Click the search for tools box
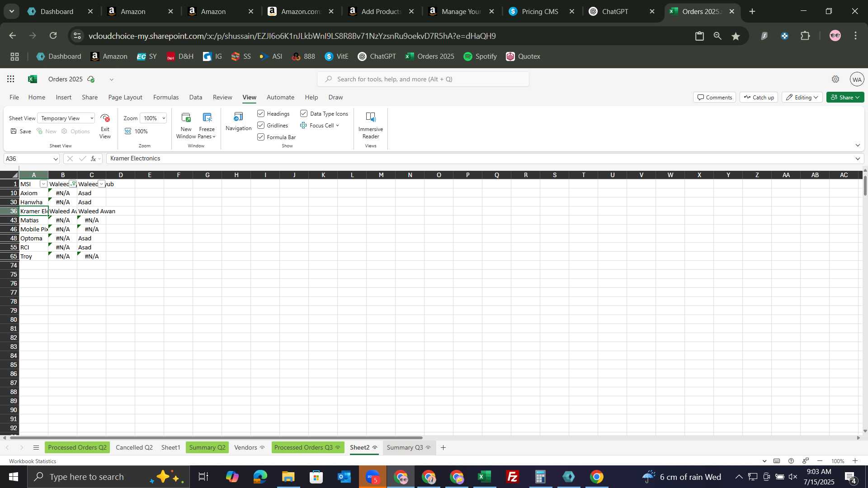Screen dimensions: 868x488 pyautogui.click(x=423, y=79)
